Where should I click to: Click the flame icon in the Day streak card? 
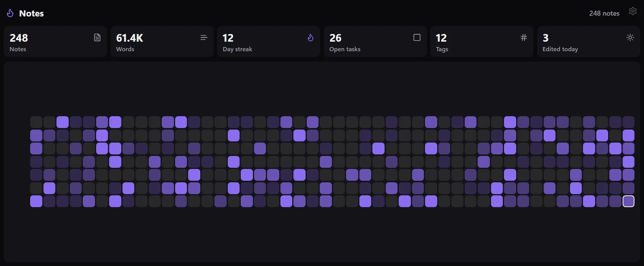coord(311,37)
